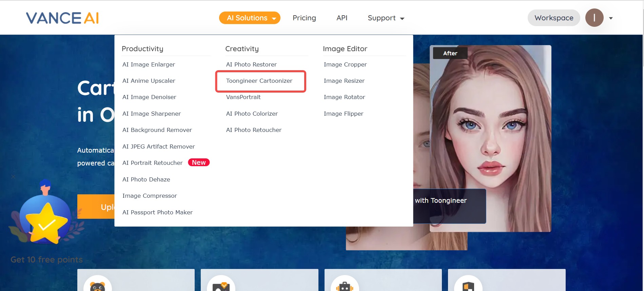
Task: Click the Productivity heading
Action: 142,49
